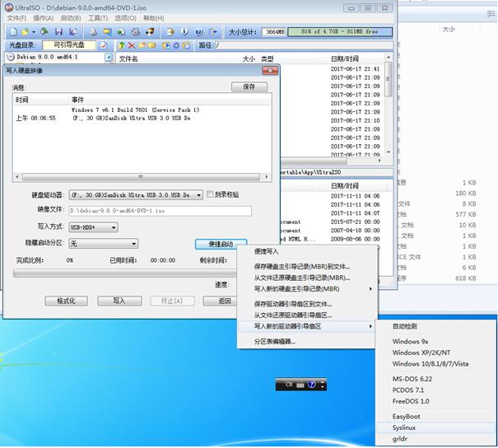Choose Syslinux boot sector option
The width and height of the screenshot is (498, 448).
point(435,427)
